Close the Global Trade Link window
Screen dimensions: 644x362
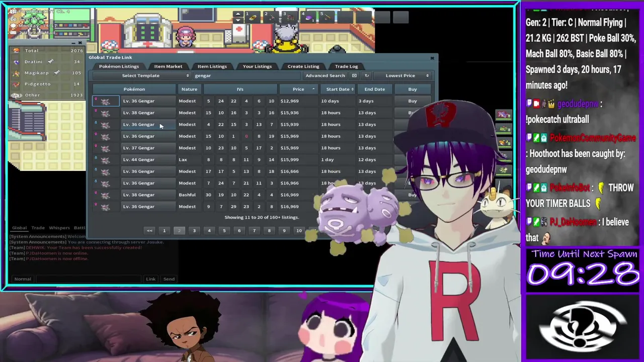click(x=432, y=58)
